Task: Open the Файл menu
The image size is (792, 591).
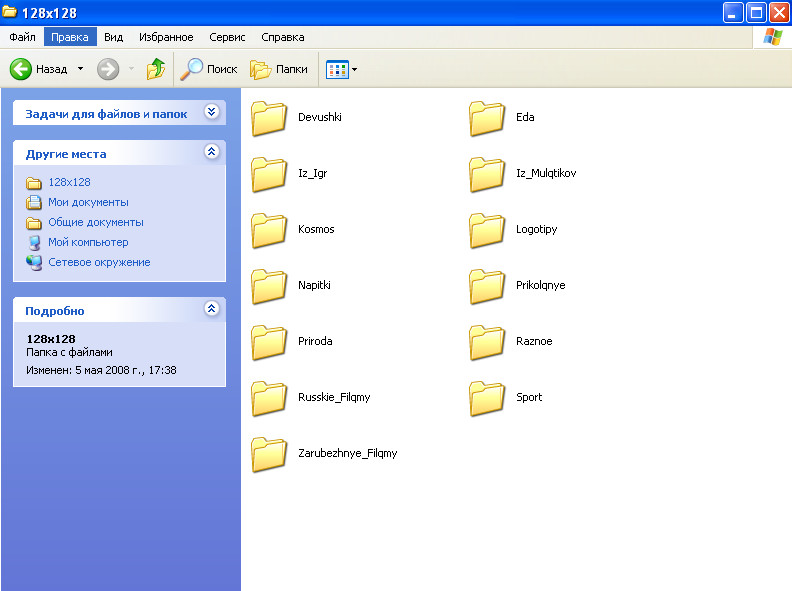Action: click(x=22, y=37)
